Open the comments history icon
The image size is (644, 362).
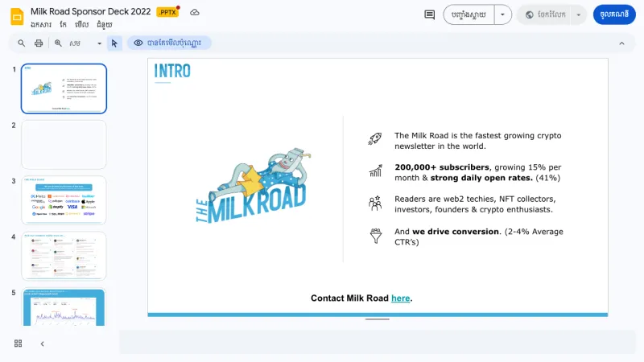(429, 14)
